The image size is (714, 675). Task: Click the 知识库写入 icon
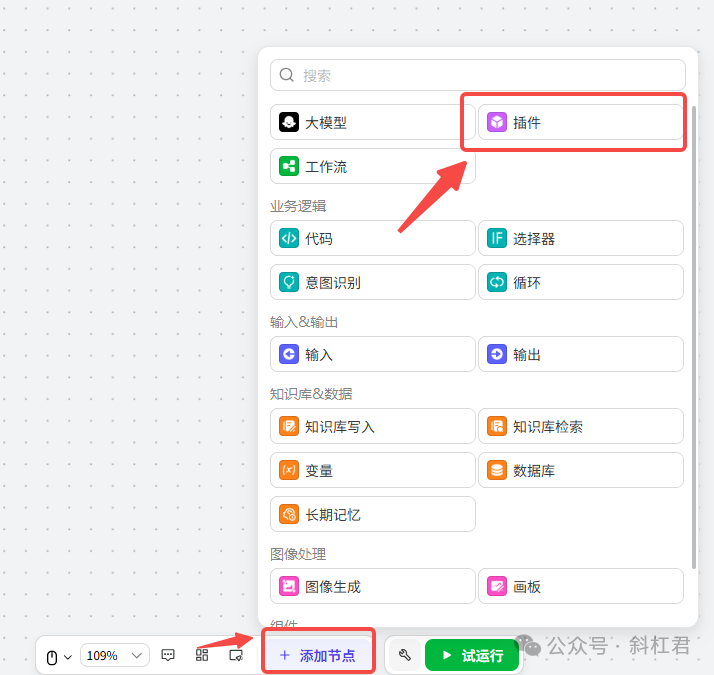coord(289,426)
